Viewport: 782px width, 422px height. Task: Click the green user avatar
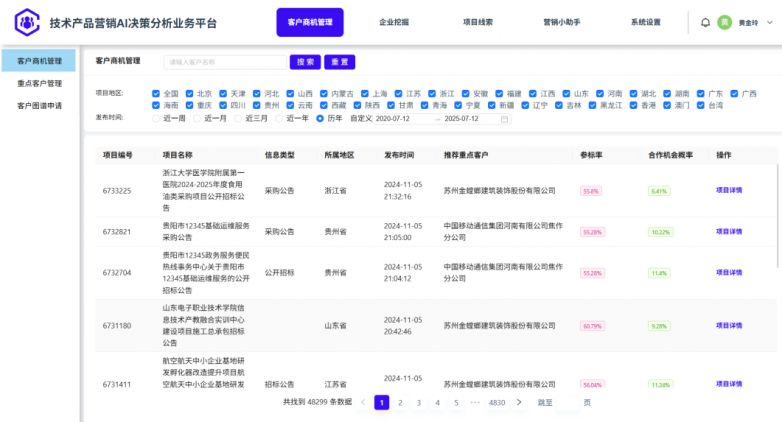725,22
